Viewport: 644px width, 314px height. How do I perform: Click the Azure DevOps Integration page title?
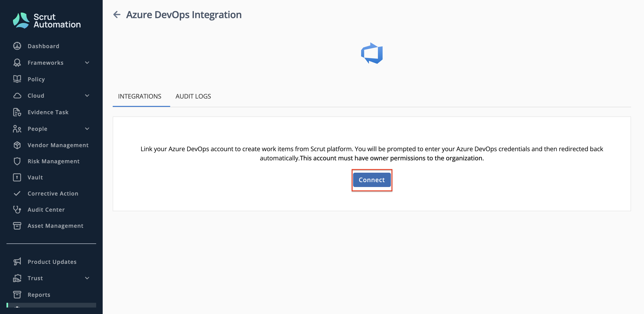184,15
